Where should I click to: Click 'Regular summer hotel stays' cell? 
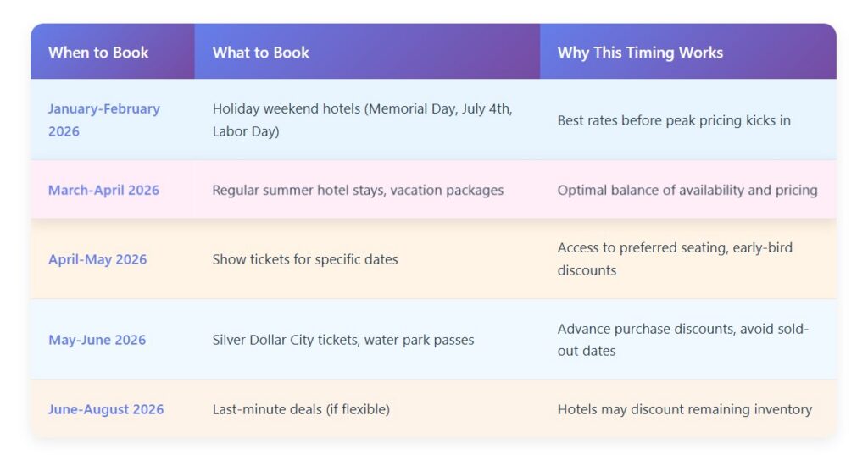pos(358,190)
